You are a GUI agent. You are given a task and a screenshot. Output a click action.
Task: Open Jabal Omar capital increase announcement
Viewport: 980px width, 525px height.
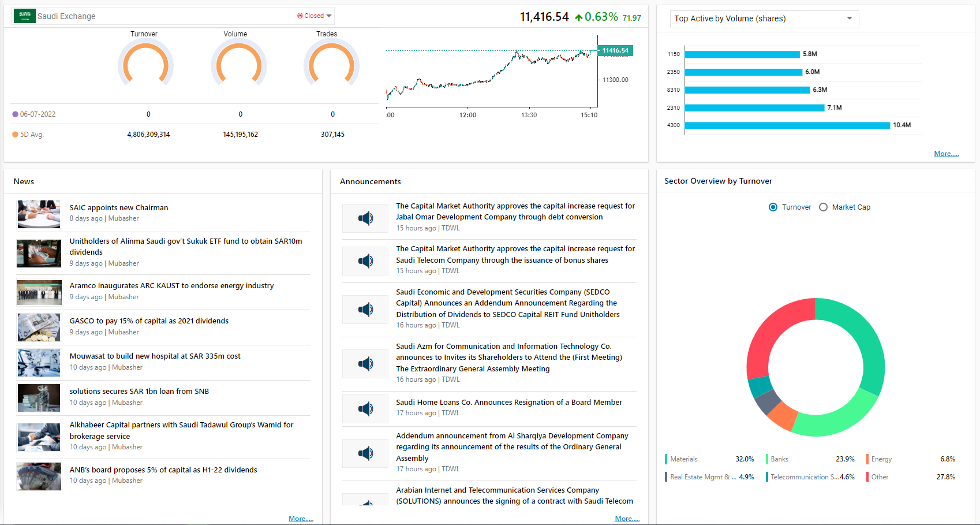click(515, 211)
